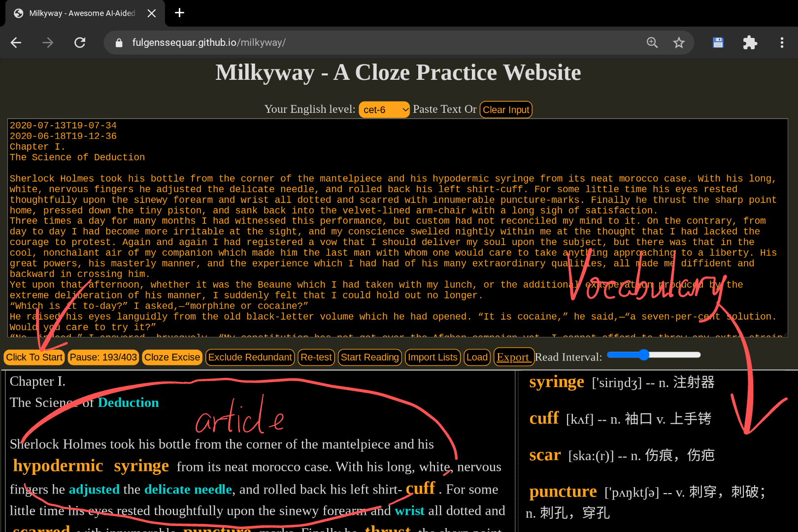Click the orange word syringe in article

[x=141, y=465]
